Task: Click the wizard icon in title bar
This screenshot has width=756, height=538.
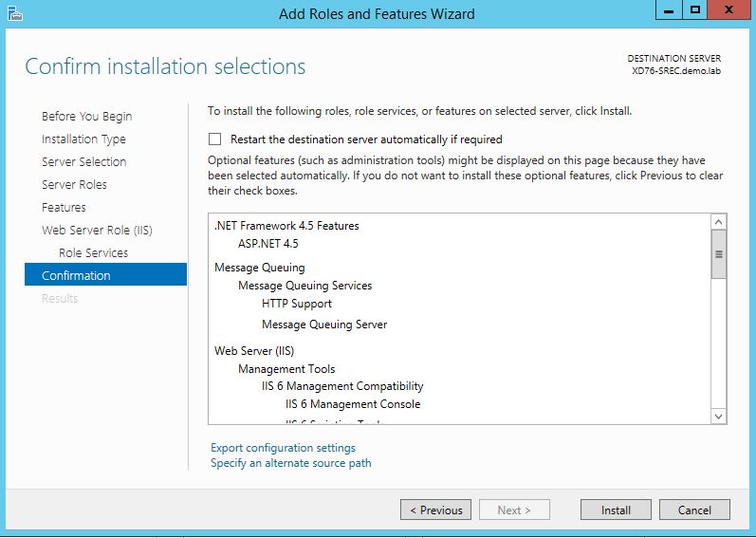Action: (x=14, y=13)
